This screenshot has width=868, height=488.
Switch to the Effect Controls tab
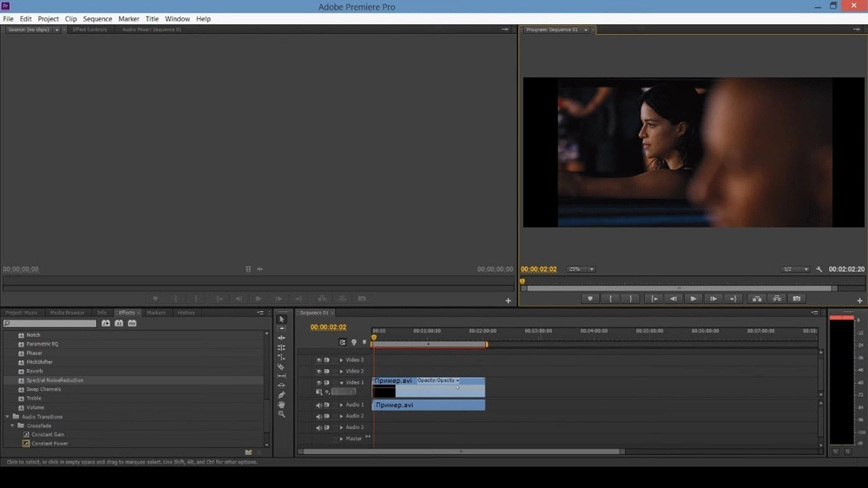[x=89, y=30]
